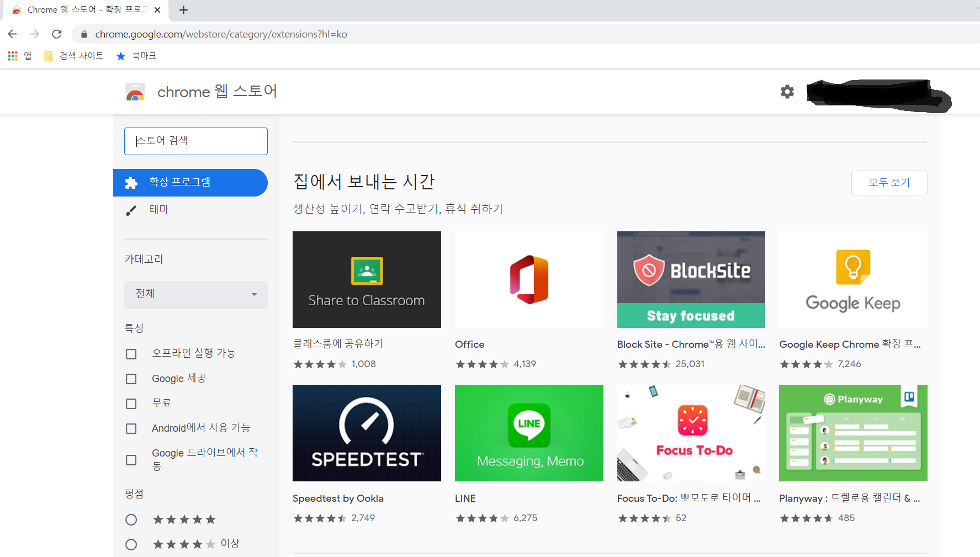This screenshot has width=980, height=557.
Task: Click the browser back arrow
Action: (x=13, y=34)
